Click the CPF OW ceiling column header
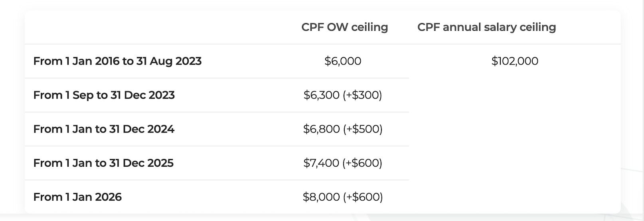 (x=344, y=27)
